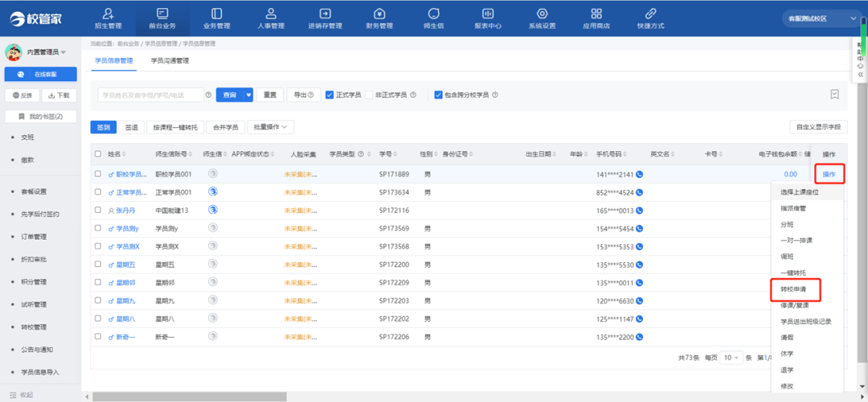Sort by the 学号 column header

pyautogui.click(x=387, y=154)
